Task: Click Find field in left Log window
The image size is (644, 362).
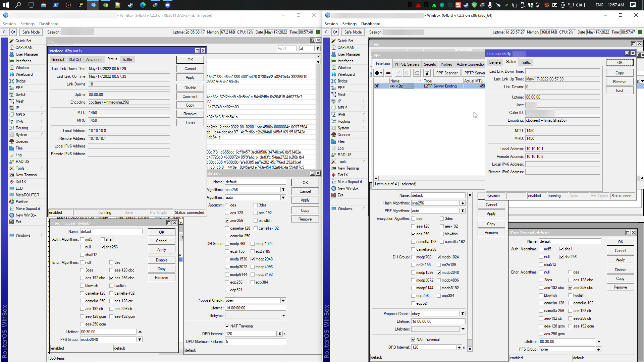Action: tap(286, 49)
